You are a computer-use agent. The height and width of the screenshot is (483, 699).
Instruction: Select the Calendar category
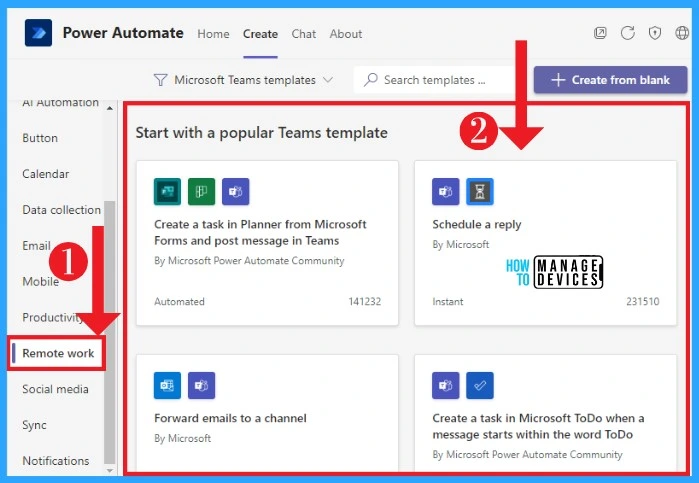(46, 174)
